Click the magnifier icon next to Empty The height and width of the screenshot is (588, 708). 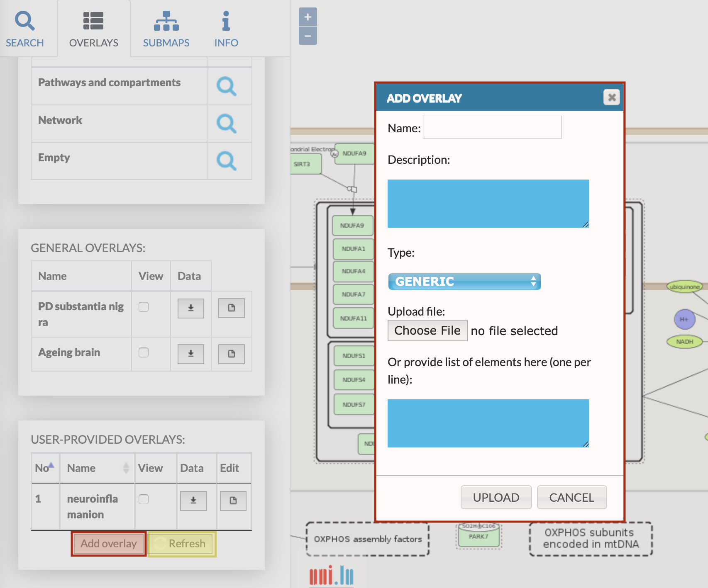pyautogui.click(x=226, y=161)
